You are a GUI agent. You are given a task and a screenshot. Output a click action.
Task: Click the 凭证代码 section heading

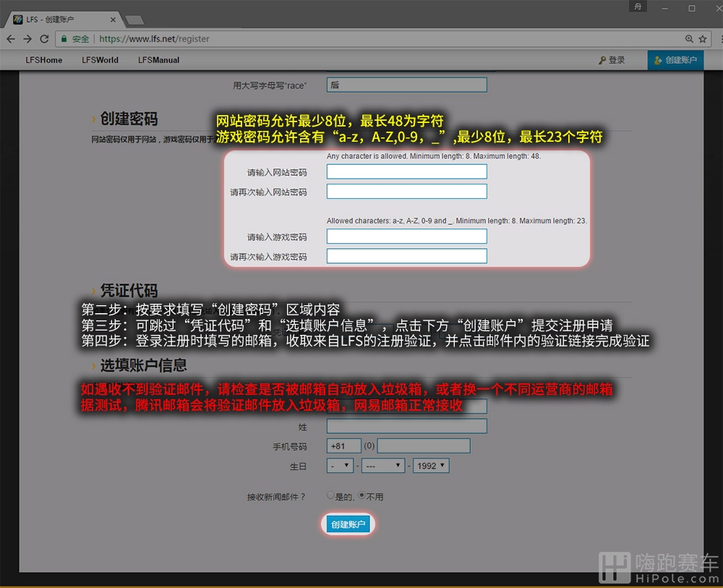pos(129,291)
